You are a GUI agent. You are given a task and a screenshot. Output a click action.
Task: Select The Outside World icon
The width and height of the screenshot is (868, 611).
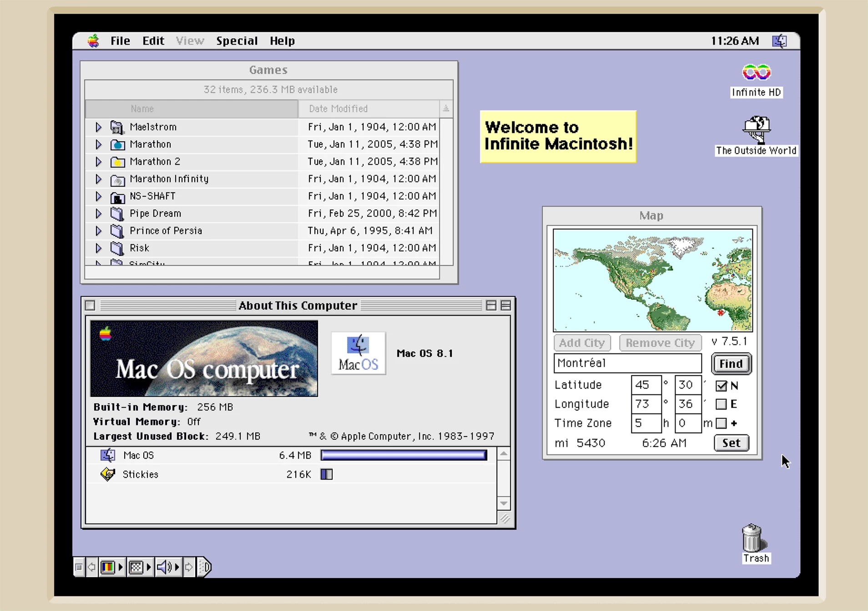pyautogui.click(x=756, y=130)
